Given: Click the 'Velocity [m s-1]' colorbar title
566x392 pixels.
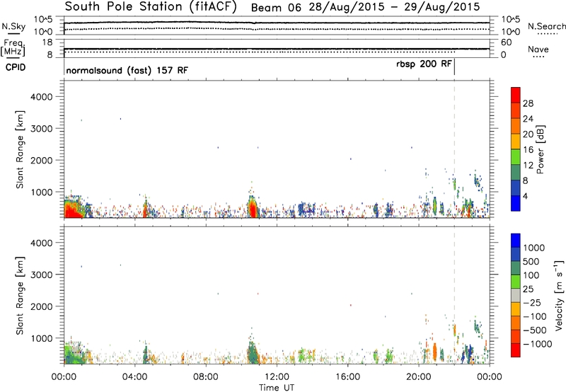Looking at the screenshot, I should [x=559, y=295].
